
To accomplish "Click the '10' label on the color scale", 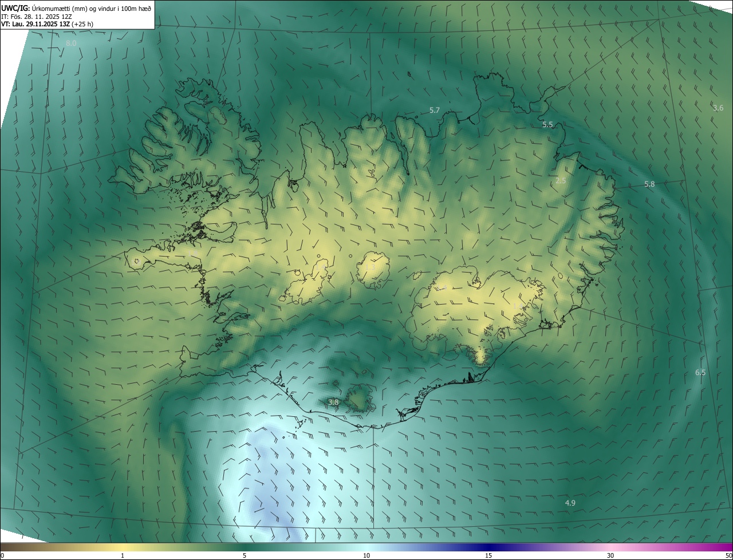I will (x=366, y=555).
